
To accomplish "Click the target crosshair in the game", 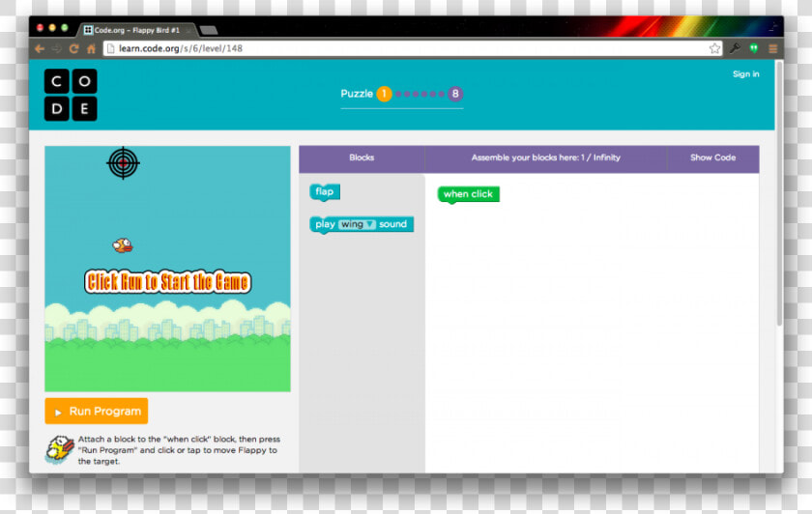I will (x=123, y=163).
